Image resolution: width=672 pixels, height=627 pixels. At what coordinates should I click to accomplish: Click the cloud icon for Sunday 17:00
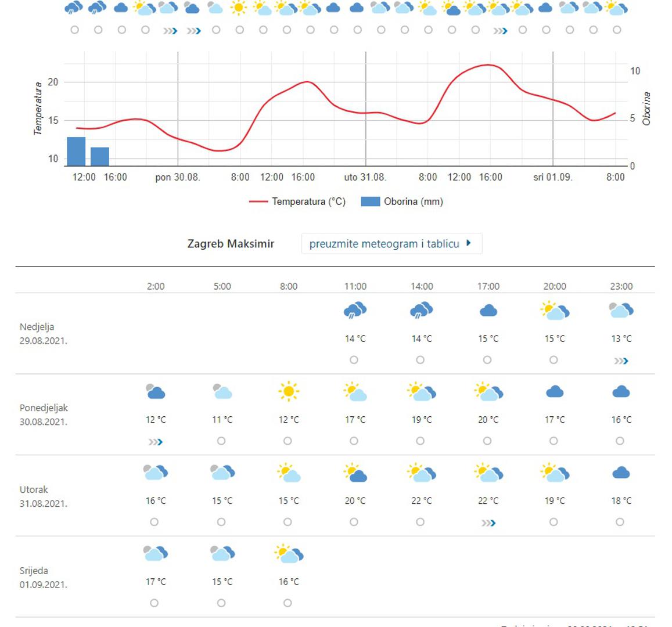[488, 311]
